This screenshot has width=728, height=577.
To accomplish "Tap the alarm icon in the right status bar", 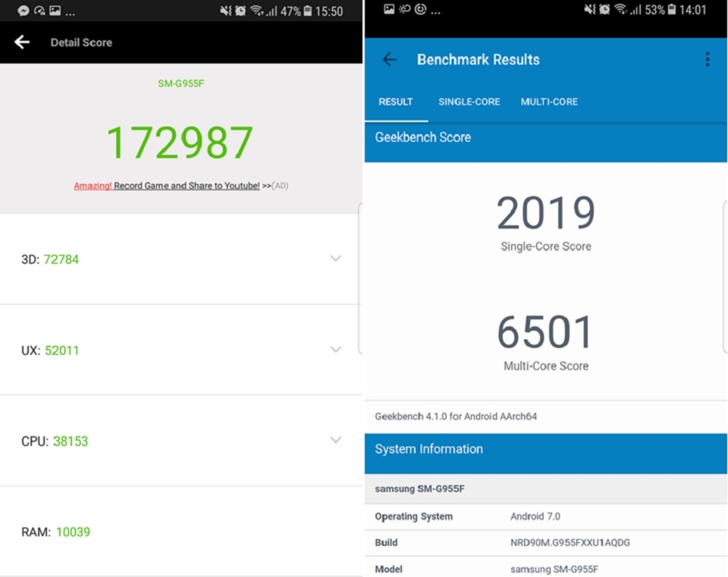I will pos(604,9).
